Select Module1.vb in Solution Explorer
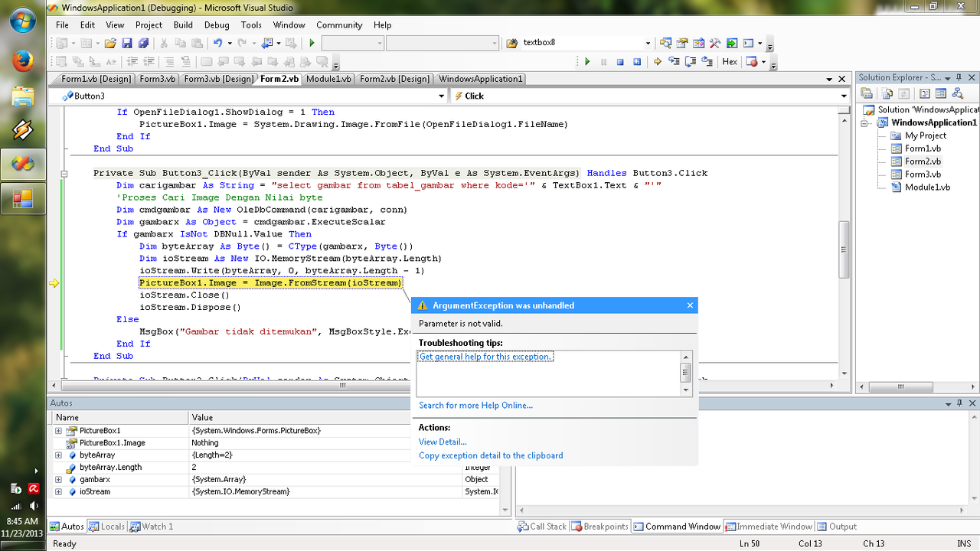The height and width of the screenshot is (551, 980). tap(927, 187)
